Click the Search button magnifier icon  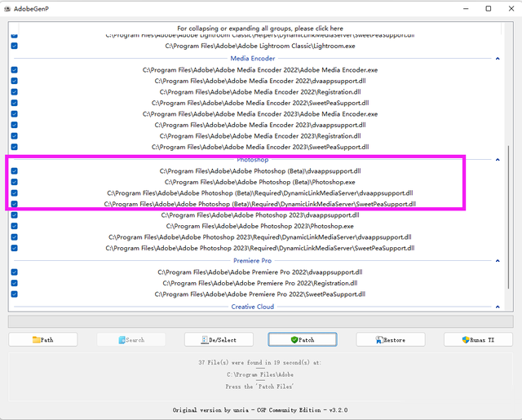[x=122, y=340]
